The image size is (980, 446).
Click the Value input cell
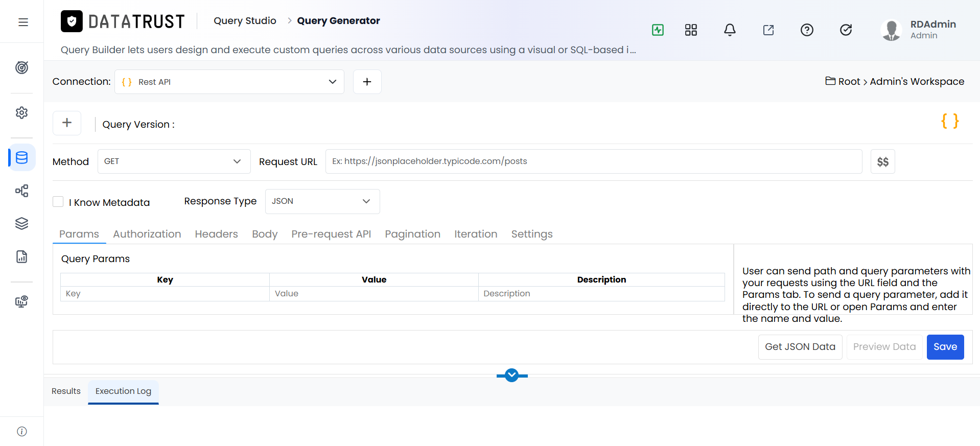[374, 294]
